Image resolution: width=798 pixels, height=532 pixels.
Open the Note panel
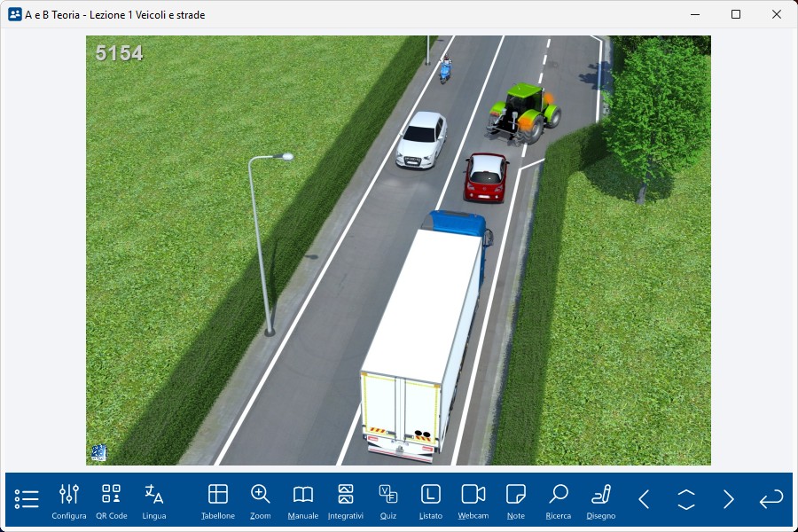click(516, 500)
